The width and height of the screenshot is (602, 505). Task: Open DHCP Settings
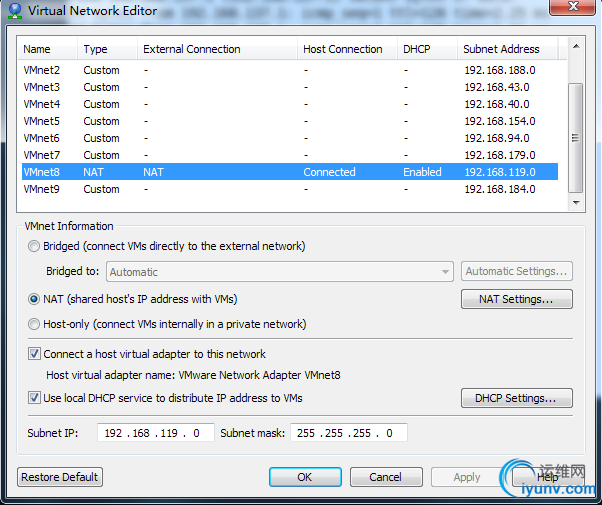point(517,398)
